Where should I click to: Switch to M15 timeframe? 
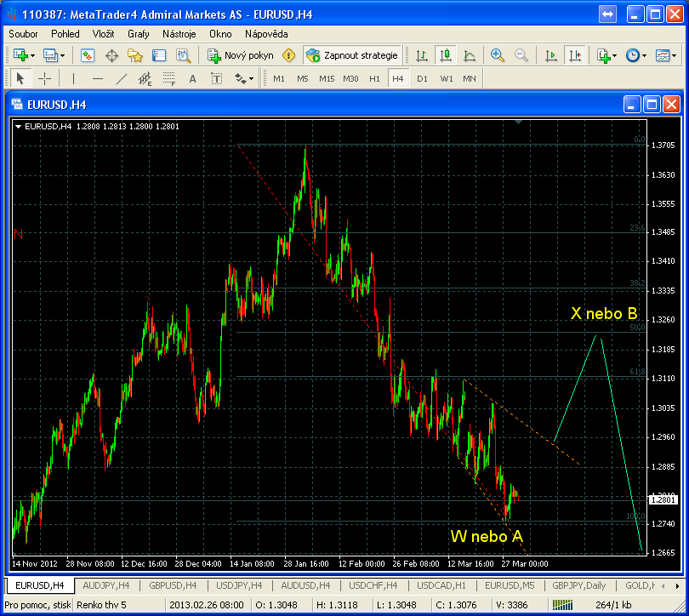[x=327, y=78]
